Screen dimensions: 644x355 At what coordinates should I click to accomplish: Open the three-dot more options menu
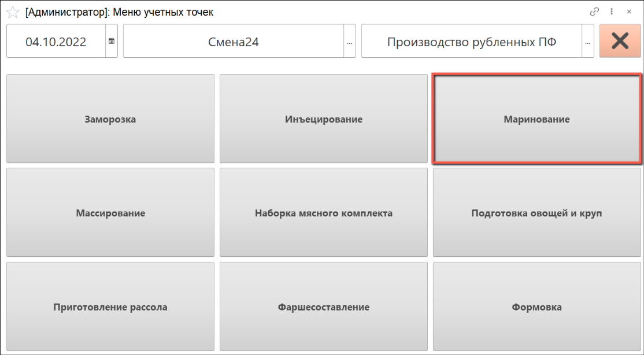pyautogui.click(x=612, y=12)
